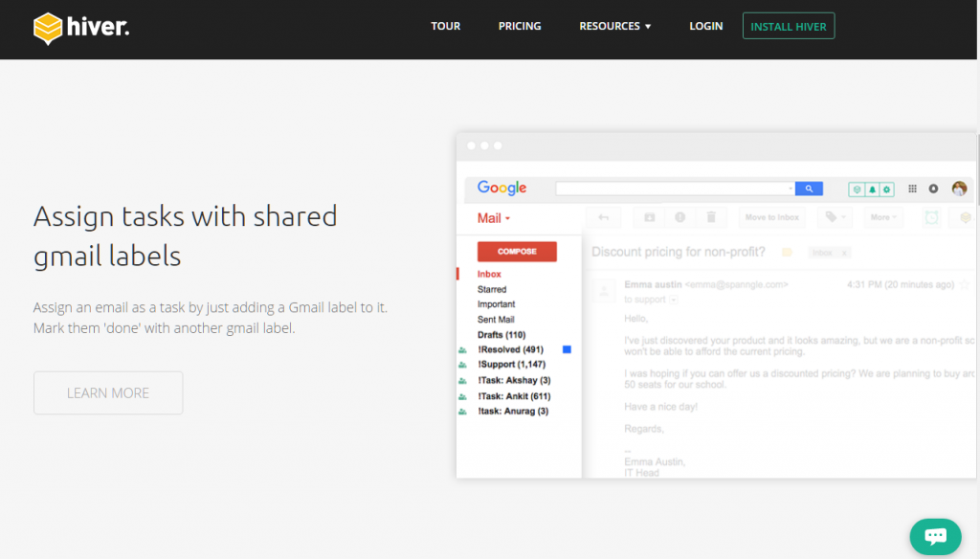Click the Hiver shared mailbox icon
The width and height of the screenshot is (980, 559).
(857, 189)
